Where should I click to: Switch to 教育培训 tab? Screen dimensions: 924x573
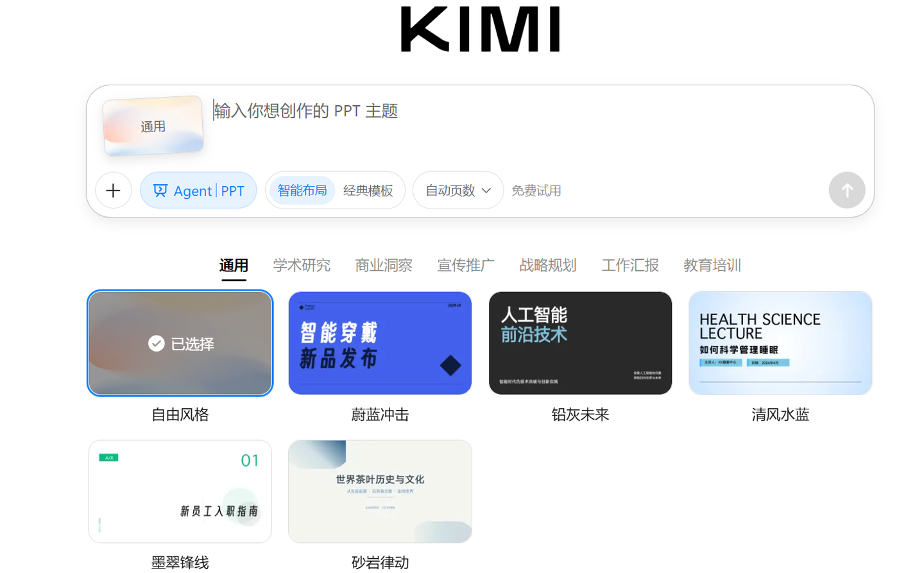[x=712, y=266]
